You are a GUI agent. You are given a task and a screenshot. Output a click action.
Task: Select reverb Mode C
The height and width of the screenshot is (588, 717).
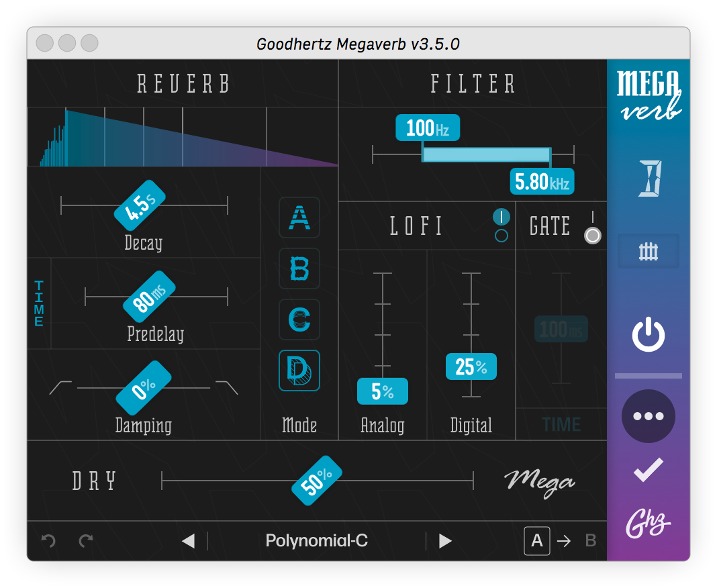(x=299, y=320)
